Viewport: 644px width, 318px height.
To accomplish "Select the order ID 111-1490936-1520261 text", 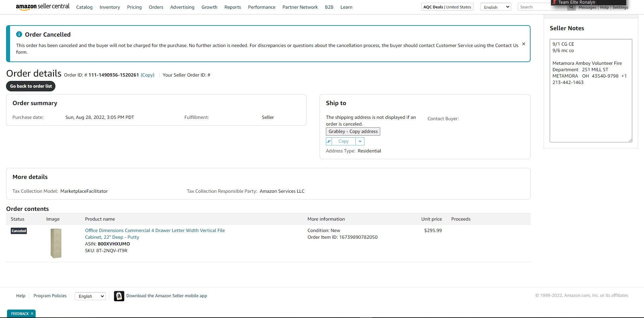I will 114,75.
